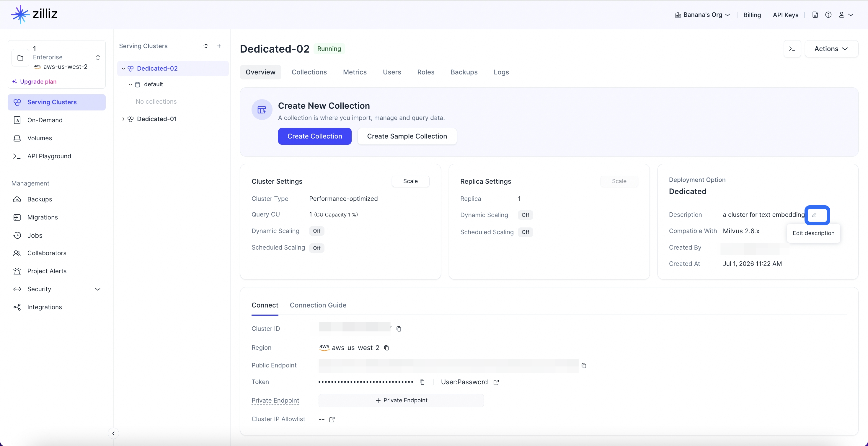Open the Connection Guide tab
Viewport: 868px width, 446px height.
point(318,305)
